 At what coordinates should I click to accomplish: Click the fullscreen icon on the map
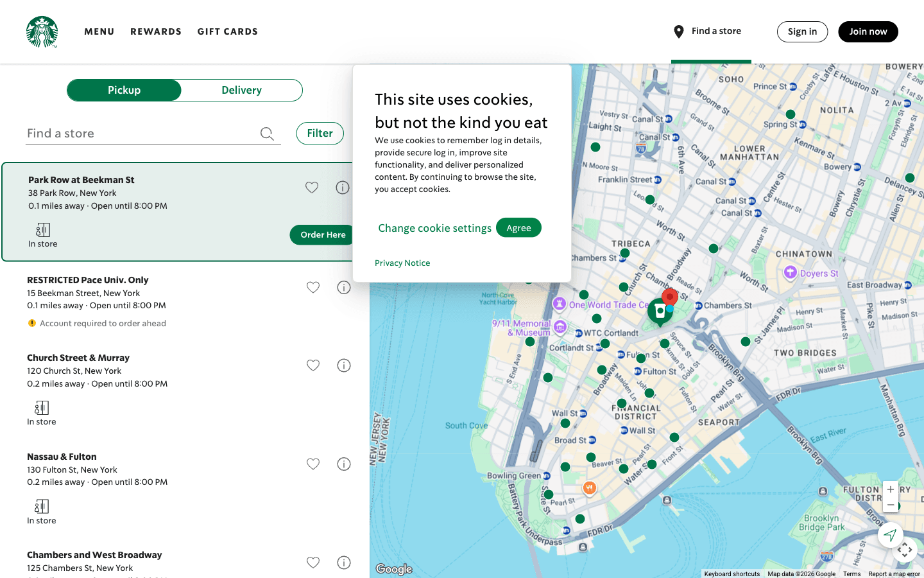(x=905, y=550)
